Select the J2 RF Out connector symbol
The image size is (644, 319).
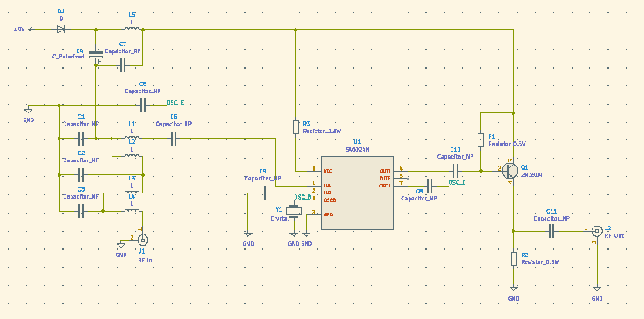coord(597,231)
